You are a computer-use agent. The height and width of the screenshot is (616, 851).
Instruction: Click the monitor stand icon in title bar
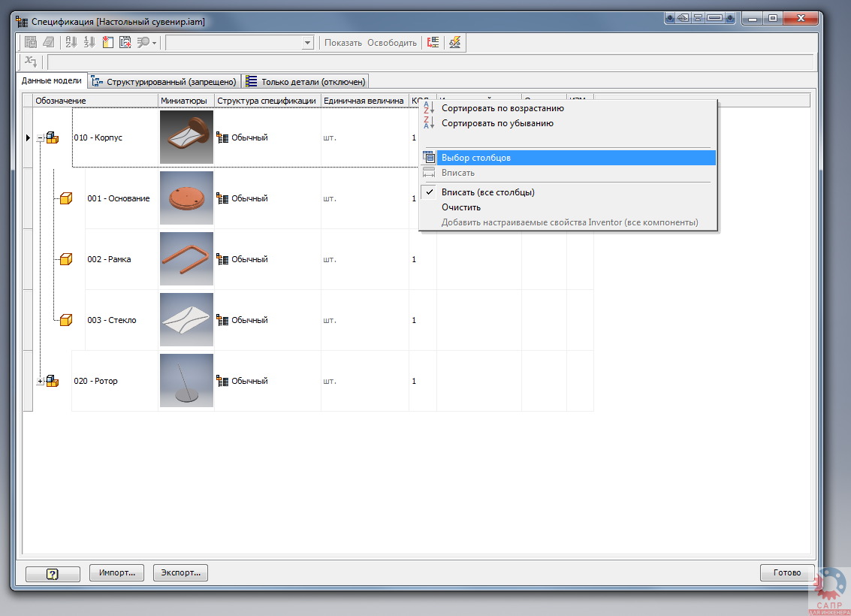point(699,18)
